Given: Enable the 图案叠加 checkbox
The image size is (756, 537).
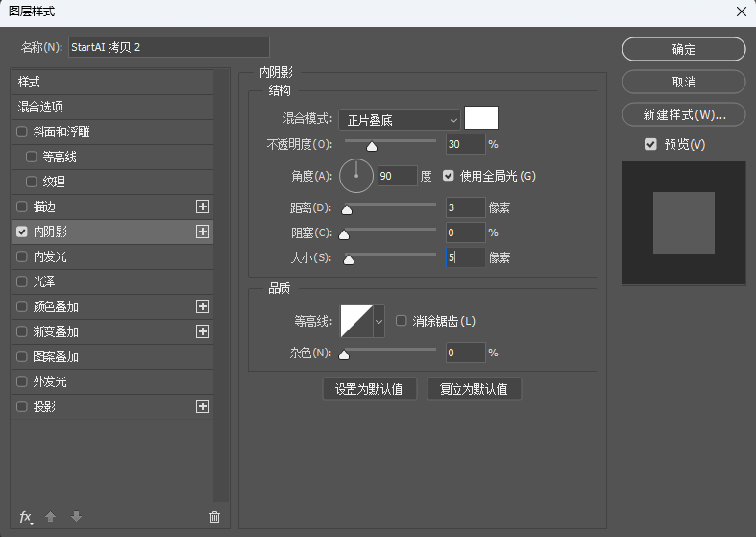Looking at the screenshot, I should coord(22,356).
